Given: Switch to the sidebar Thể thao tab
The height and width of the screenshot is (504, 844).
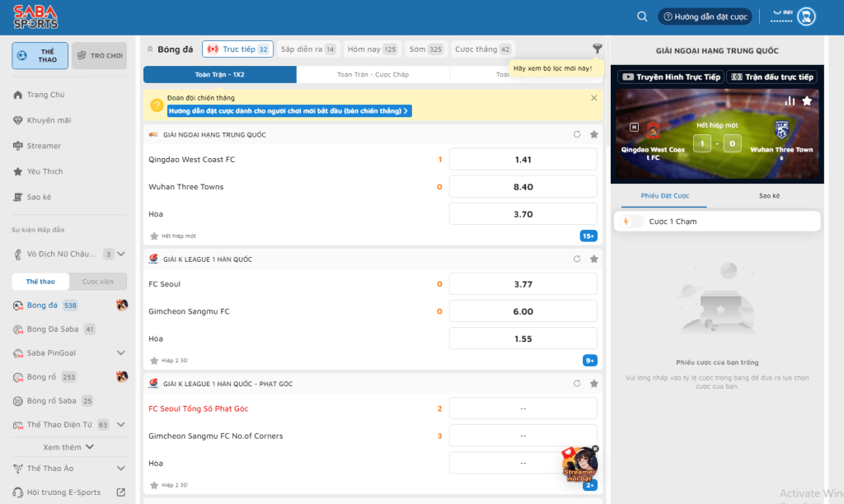Looking at the screenshot, I should click(40, 282).
